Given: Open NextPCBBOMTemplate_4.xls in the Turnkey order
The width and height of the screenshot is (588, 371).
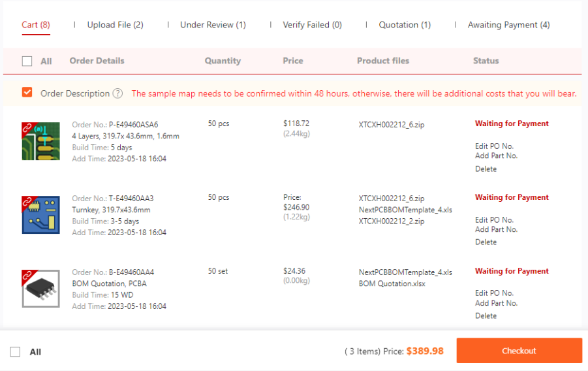Looking at the screenshot, I should coord(405,210).
